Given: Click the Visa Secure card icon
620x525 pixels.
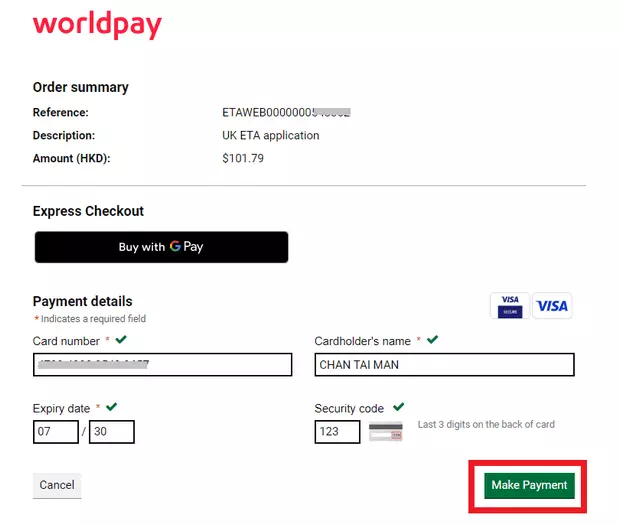Looking at the screenshot, I should (x=510, y=306).
